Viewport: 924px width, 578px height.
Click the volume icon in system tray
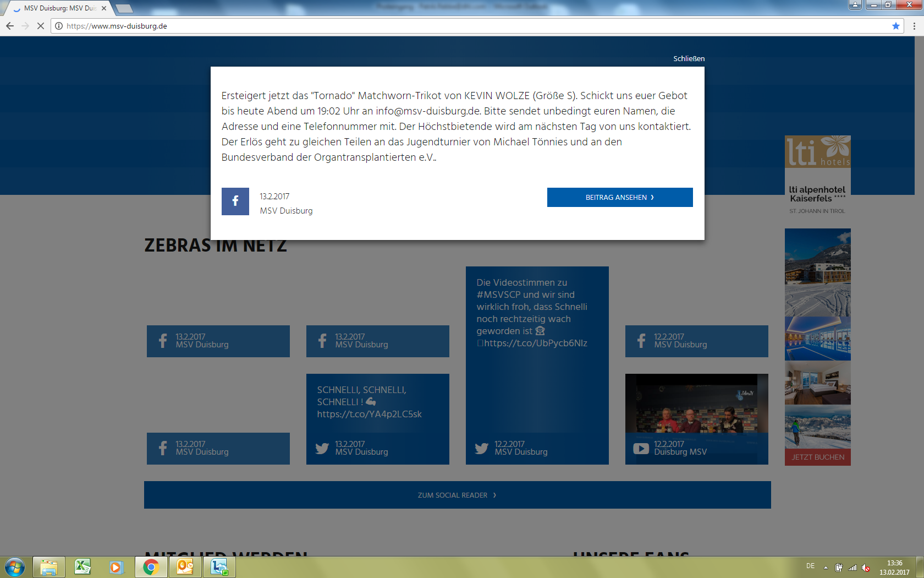point(866,567)
